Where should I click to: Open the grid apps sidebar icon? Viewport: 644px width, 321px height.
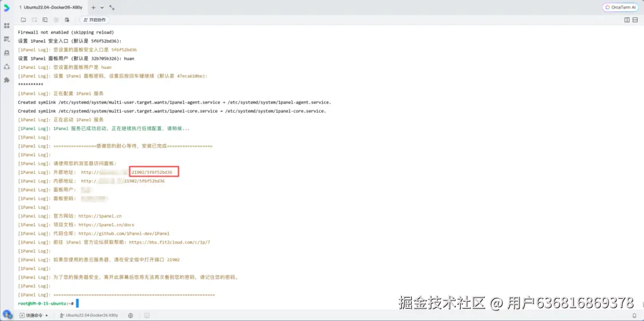[6, 26]
